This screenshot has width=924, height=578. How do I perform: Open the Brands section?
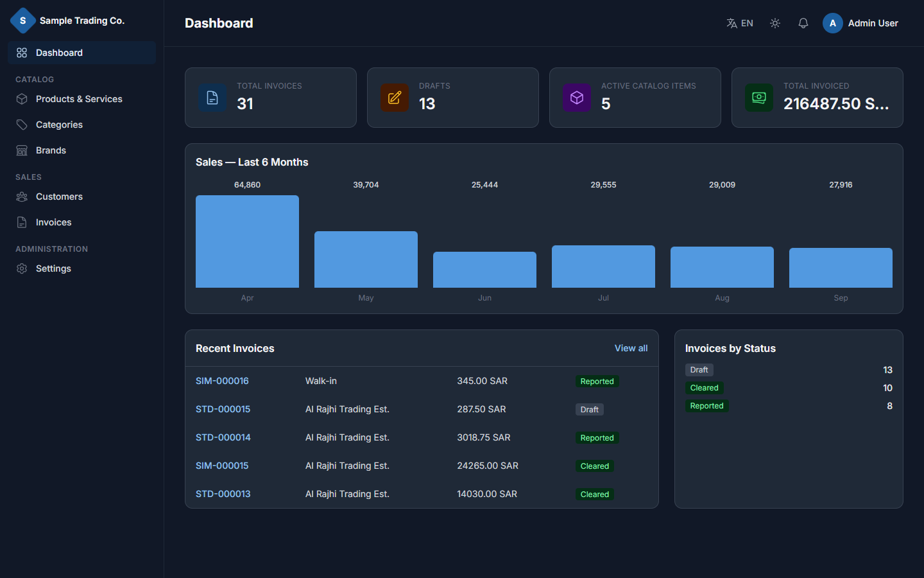pos(81,150)
